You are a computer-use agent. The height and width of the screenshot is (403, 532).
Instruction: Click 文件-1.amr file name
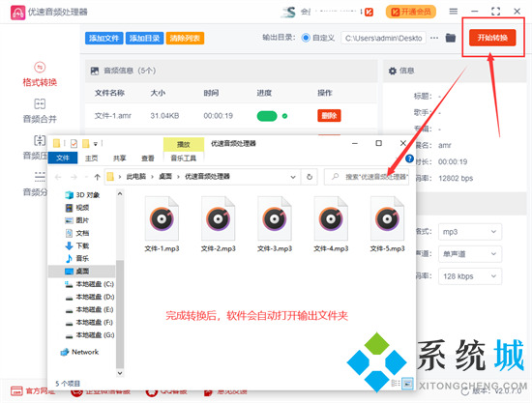pyautogui.click(x=112, y=116)
